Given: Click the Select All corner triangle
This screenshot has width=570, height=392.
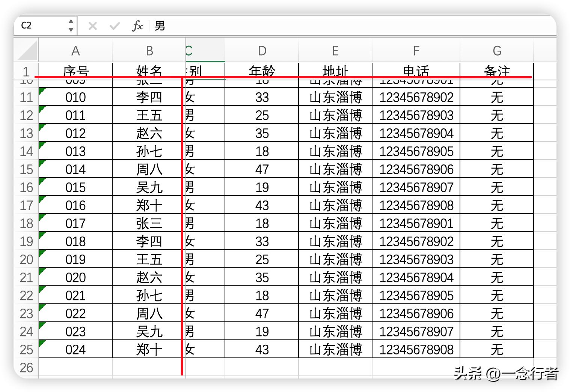Looking at the screenshot, I should 27,51.
